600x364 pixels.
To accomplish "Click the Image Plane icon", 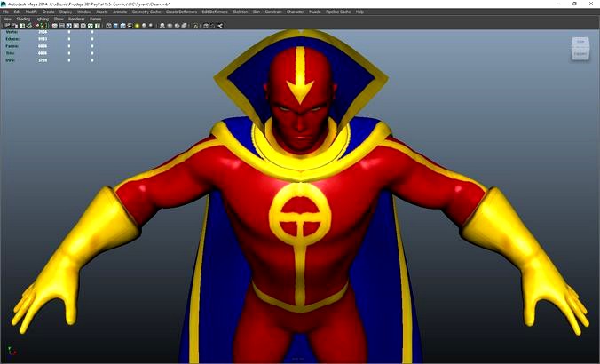I will (x=29, y=26).
